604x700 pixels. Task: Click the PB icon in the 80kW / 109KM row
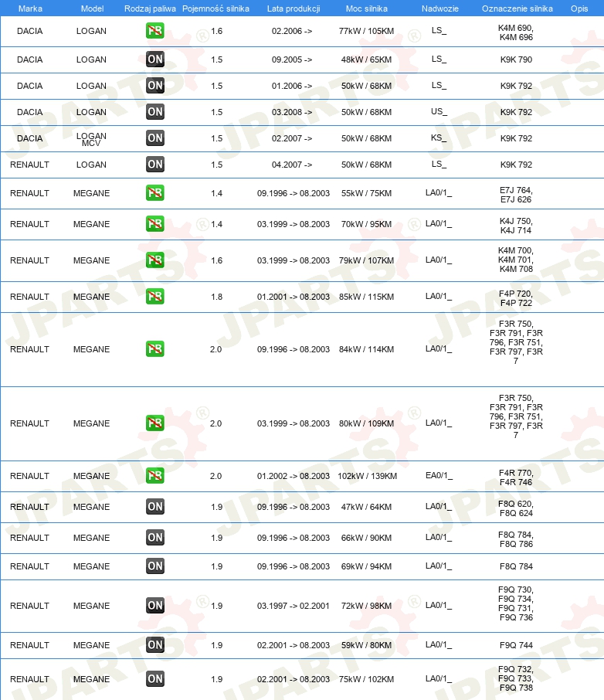[155, 423]
